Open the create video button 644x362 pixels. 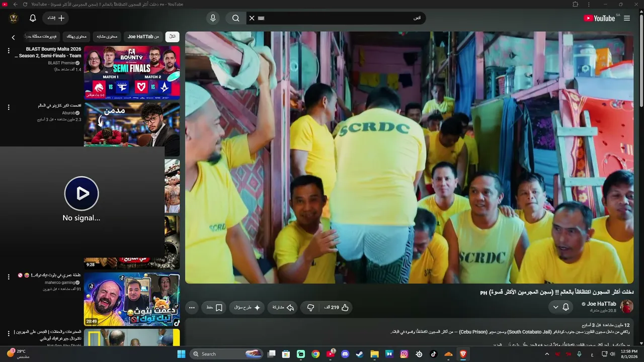click(x=56, y=18)
